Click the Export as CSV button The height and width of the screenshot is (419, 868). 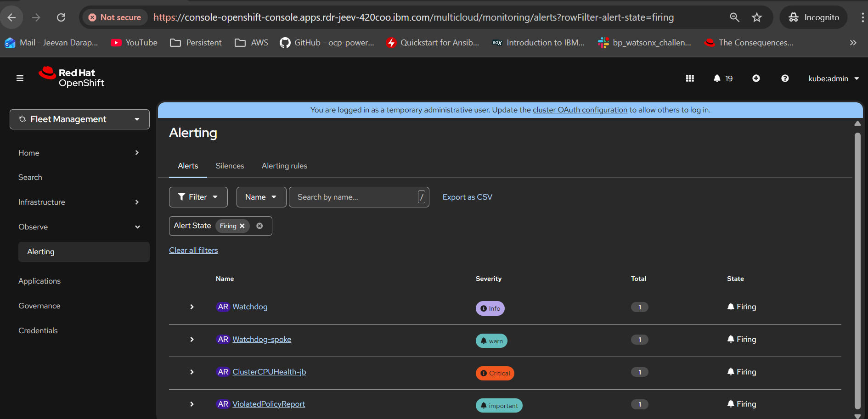tap(467, 197)
